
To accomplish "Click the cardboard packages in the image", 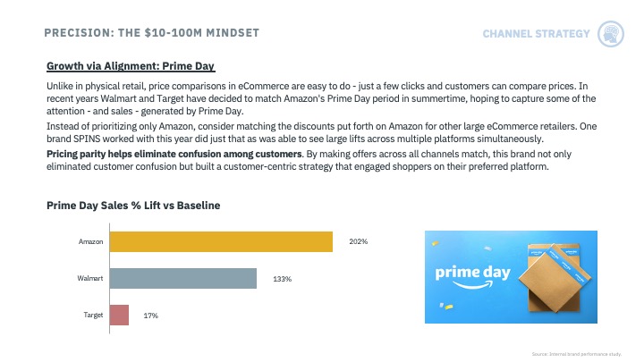I will (x=555, y=277).
